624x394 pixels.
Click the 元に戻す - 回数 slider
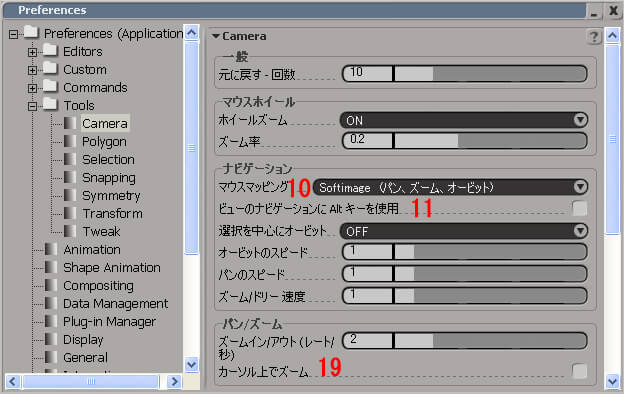490,74
